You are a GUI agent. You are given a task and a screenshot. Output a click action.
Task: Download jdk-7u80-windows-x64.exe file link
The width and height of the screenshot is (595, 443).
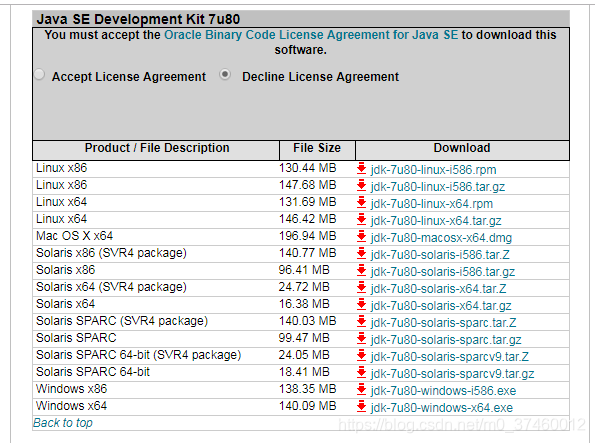click(442, 408)
